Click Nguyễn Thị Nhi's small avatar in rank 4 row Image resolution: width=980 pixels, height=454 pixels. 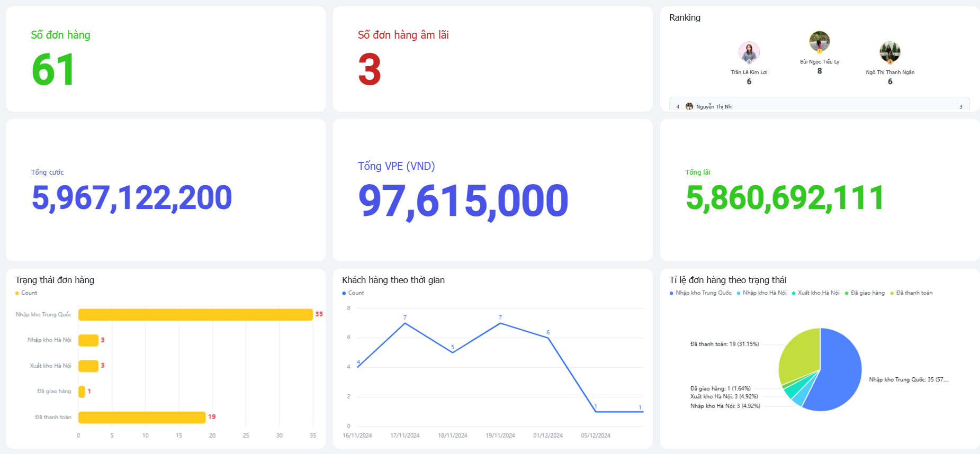tap(689, 106)
